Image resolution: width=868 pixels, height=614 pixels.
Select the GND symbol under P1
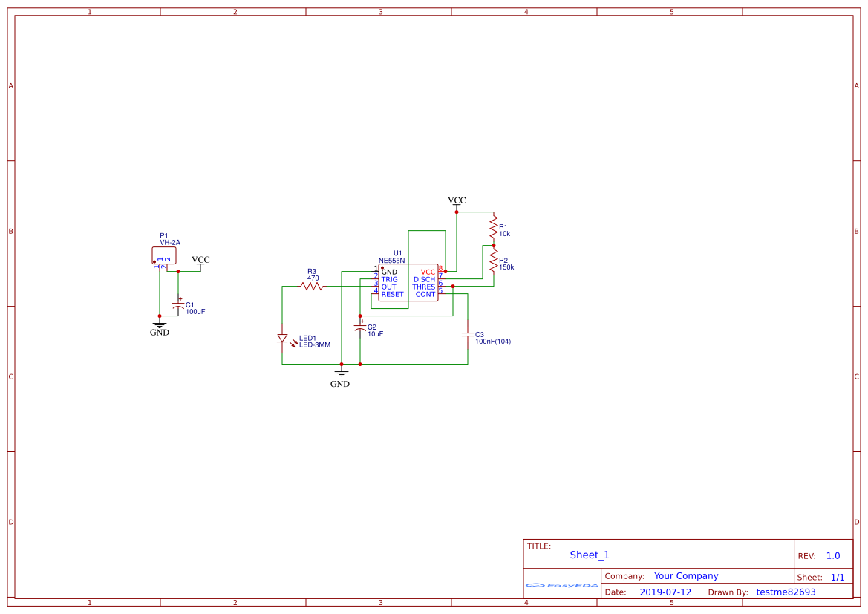coord(160,322)
